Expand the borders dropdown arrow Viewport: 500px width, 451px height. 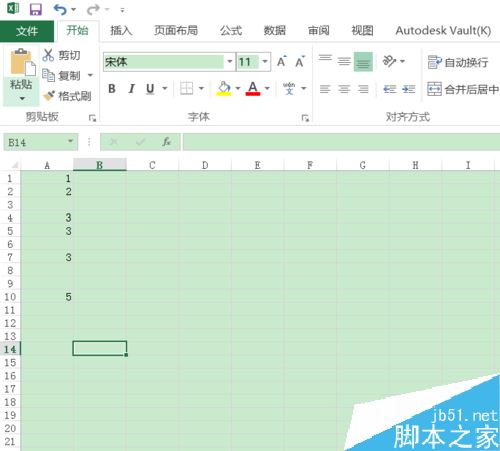pyautogui.click(x=201, y=88)
